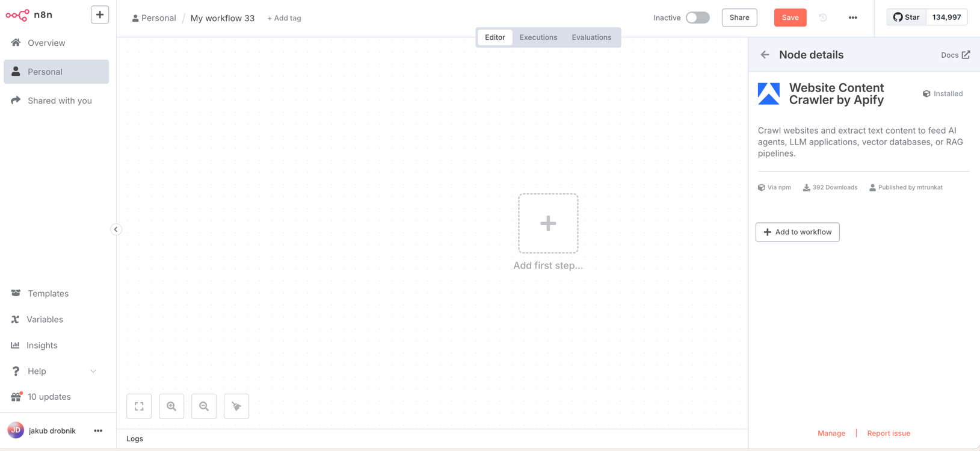Screen dimensions: 980x451
Task: Switch to the Evaluations tab
Action: (591, 37)
